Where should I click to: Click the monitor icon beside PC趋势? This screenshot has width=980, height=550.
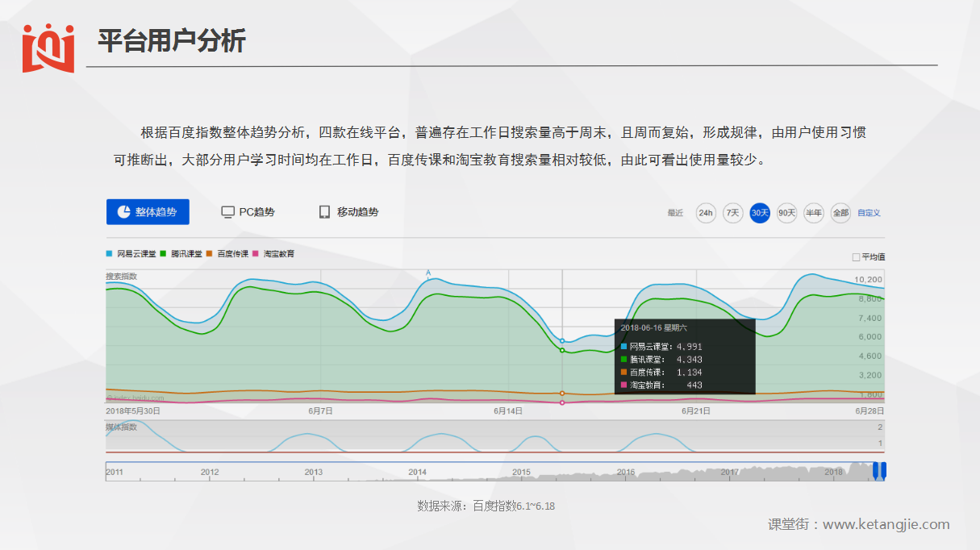tap(228, 212)
